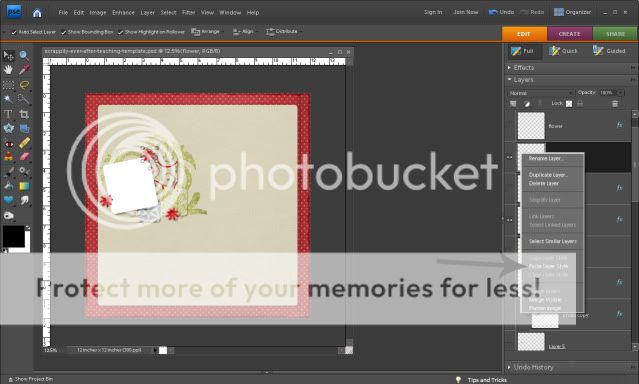Select the Hand tool
This screenshot has width=639, height=384.
[x=8, y=70]
